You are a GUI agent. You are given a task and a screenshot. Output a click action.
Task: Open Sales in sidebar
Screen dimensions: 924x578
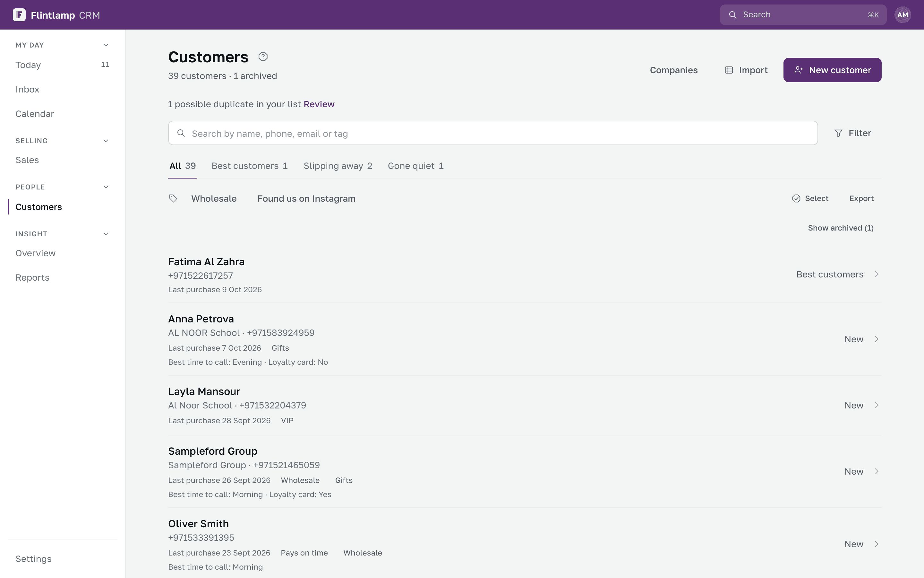point(63,160)
